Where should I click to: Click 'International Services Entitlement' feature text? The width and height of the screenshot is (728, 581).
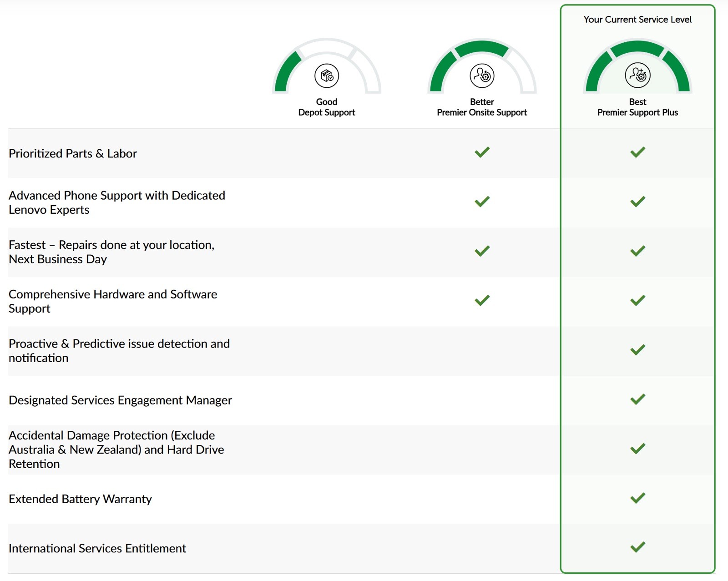[97, 548]
